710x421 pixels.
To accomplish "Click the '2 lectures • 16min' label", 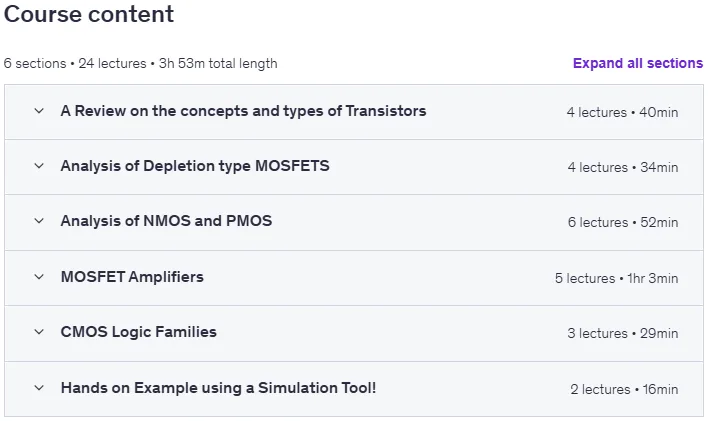I will (624, 389).
